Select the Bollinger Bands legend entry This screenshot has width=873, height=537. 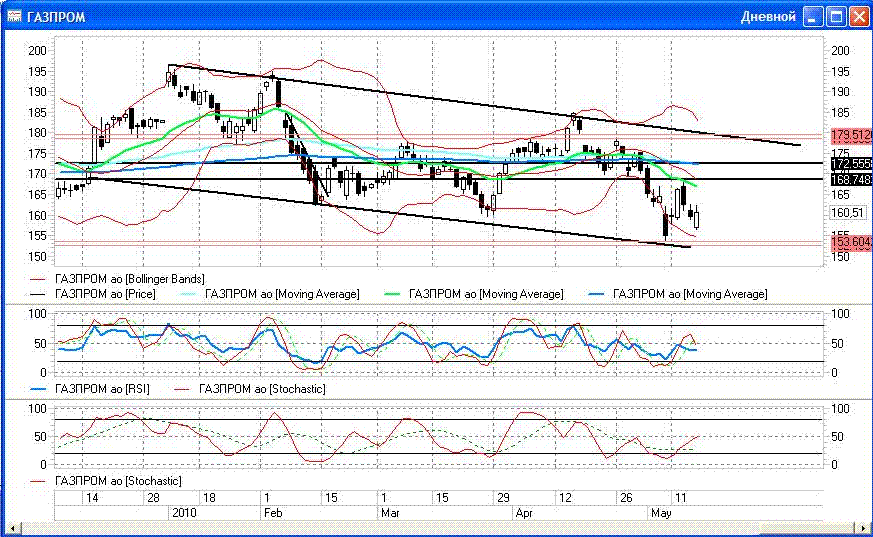pyautogui.click(x=117, y=279)
